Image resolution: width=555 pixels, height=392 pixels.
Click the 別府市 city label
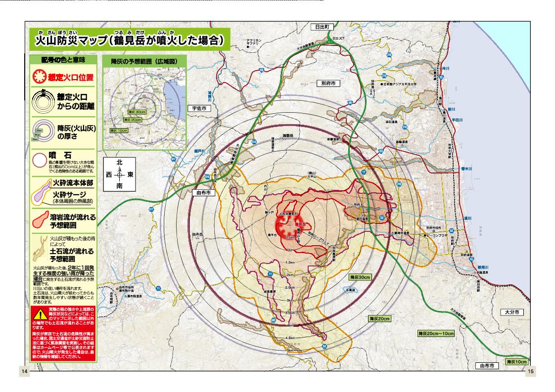(x=327, y=84)
